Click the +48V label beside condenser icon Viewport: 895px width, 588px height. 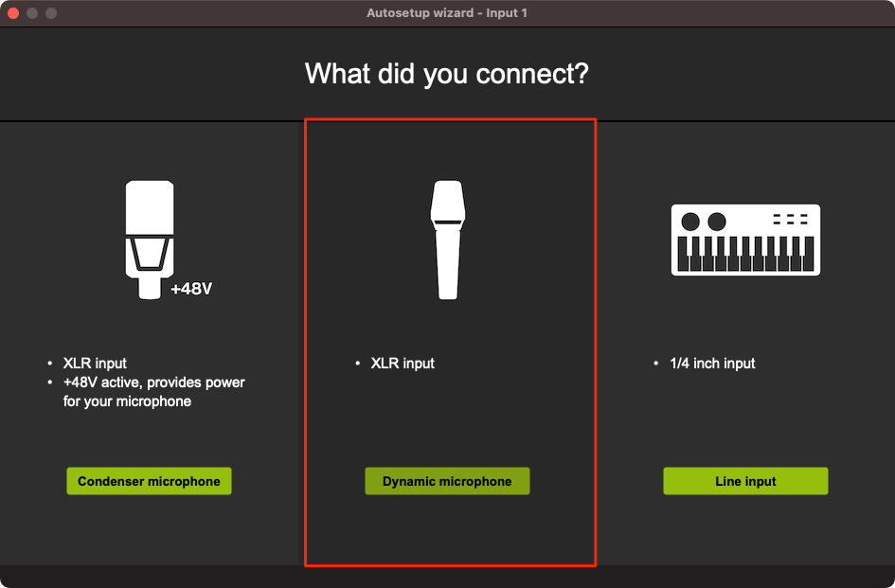[x=191, y=289]
